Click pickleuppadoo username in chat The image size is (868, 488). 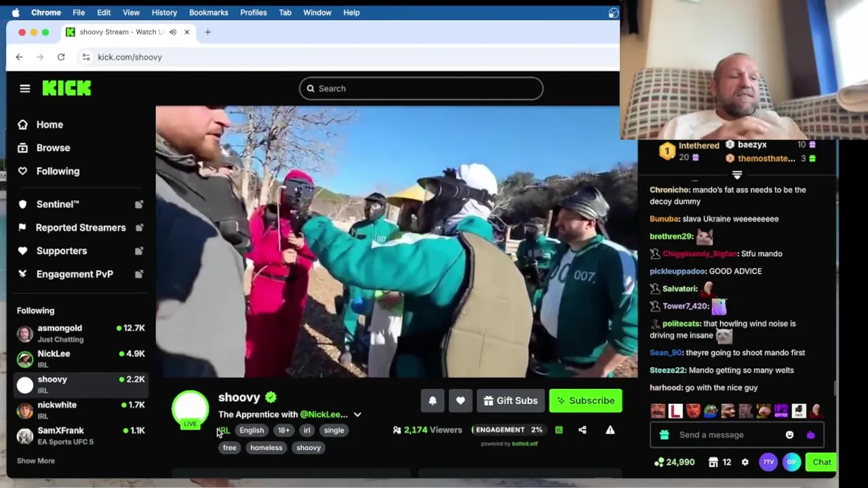point(677,271)
